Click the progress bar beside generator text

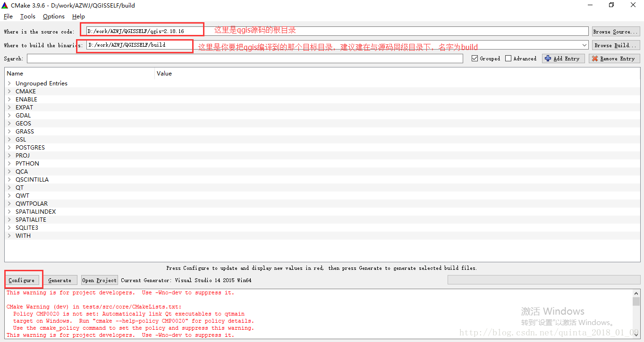point(543,280)
